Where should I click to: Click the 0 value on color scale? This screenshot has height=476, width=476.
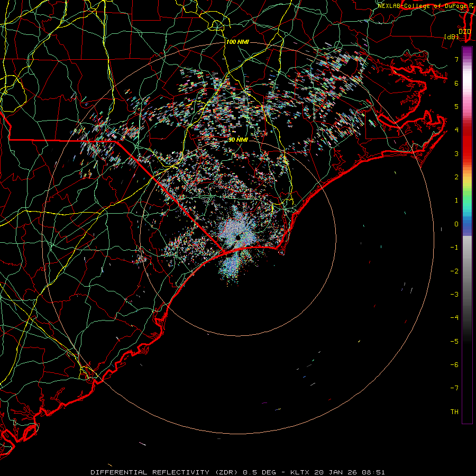click(456, 224)
